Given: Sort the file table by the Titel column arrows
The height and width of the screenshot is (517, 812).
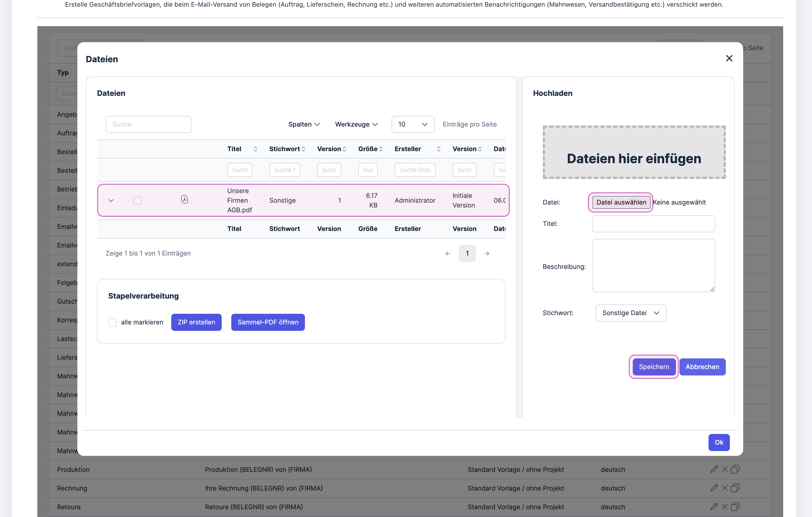Looking at the screenshot, I should (x=255, y=149).
